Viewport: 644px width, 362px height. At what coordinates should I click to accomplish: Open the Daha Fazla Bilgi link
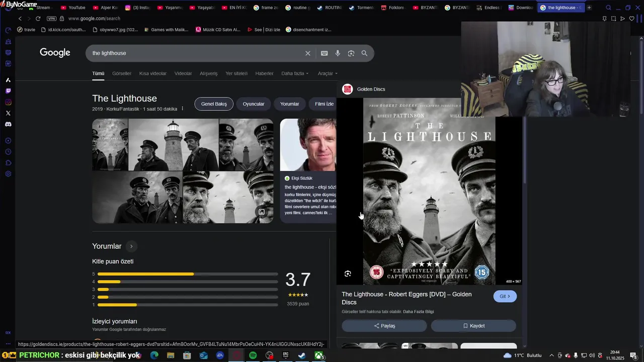tap(418, 312)
